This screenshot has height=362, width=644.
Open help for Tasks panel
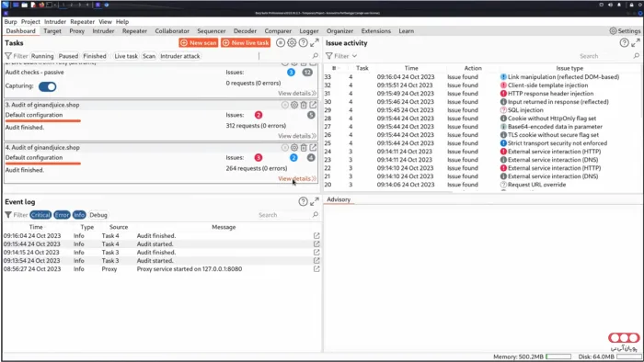[x=303, y=42]
